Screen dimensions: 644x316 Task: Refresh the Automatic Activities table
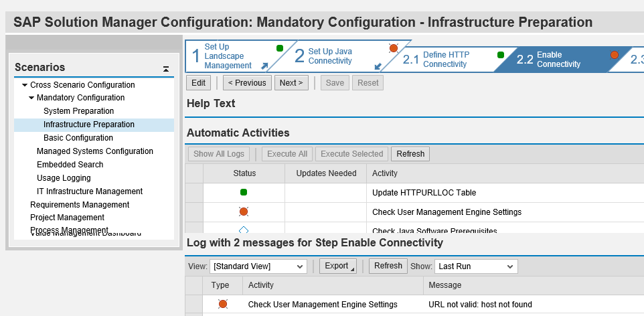[x=410, y=154]
